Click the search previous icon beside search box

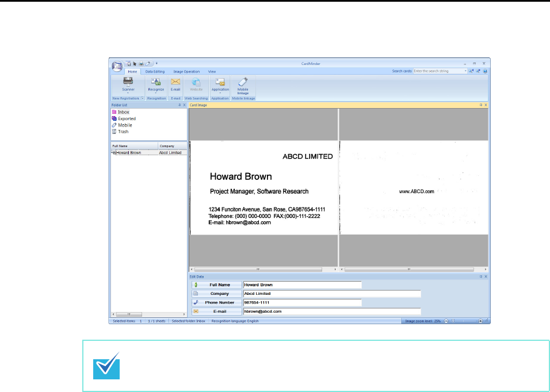[x=471, y=71]
